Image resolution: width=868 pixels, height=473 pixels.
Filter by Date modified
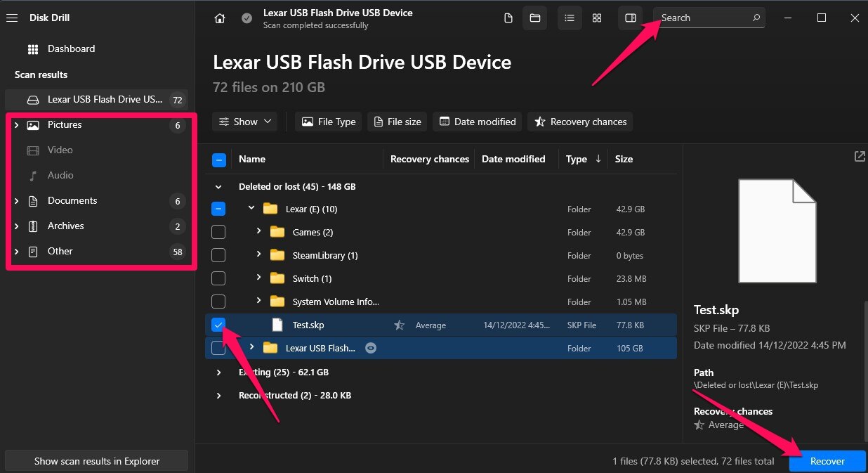pos(478,122)
